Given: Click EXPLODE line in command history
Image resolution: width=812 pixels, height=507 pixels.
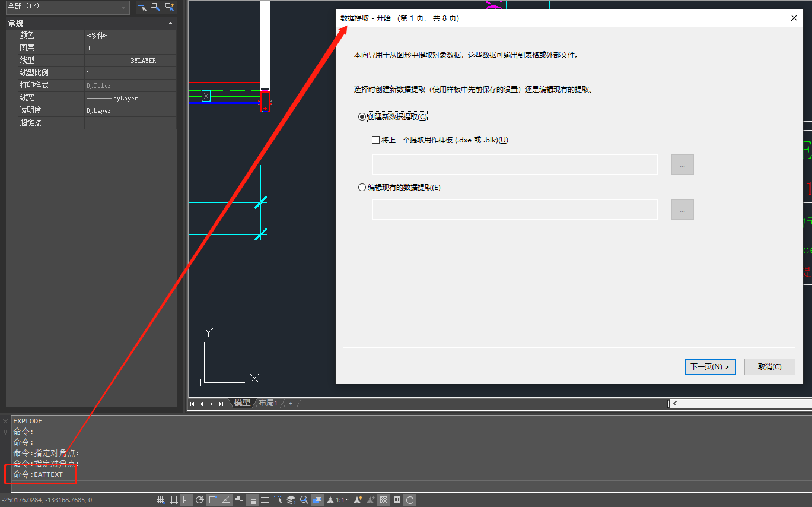Looking at the screenshot, I should coord(28,421).
